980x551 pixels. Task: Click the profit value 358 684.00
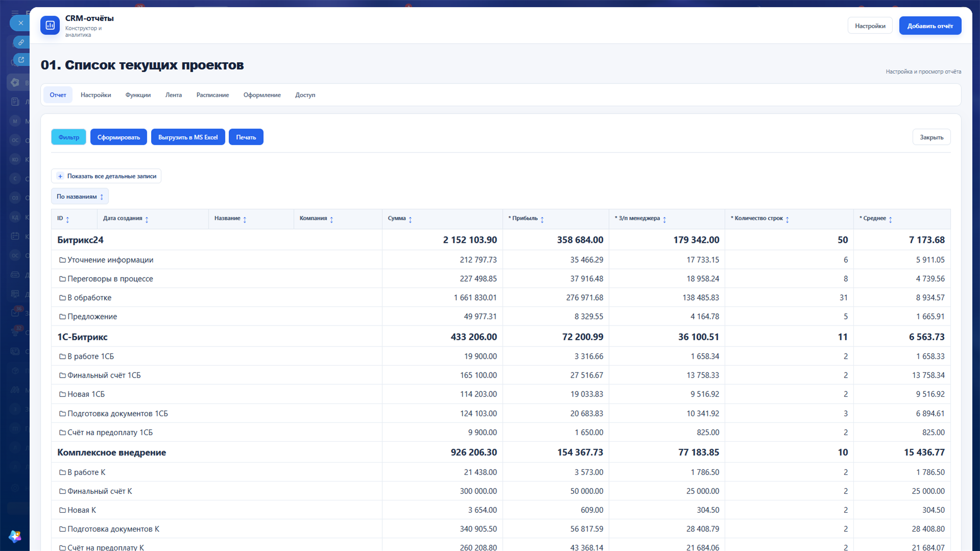(x=580, y=240)
